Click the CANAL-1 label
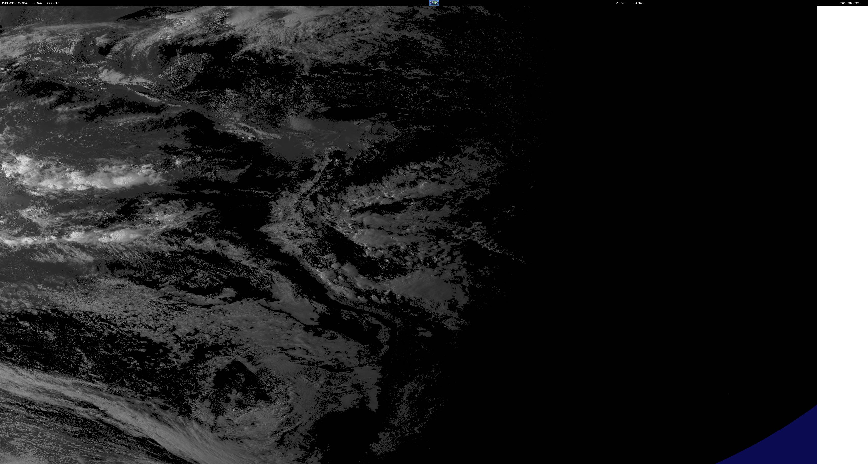This screenshot has height=464, width=868. 639,3
